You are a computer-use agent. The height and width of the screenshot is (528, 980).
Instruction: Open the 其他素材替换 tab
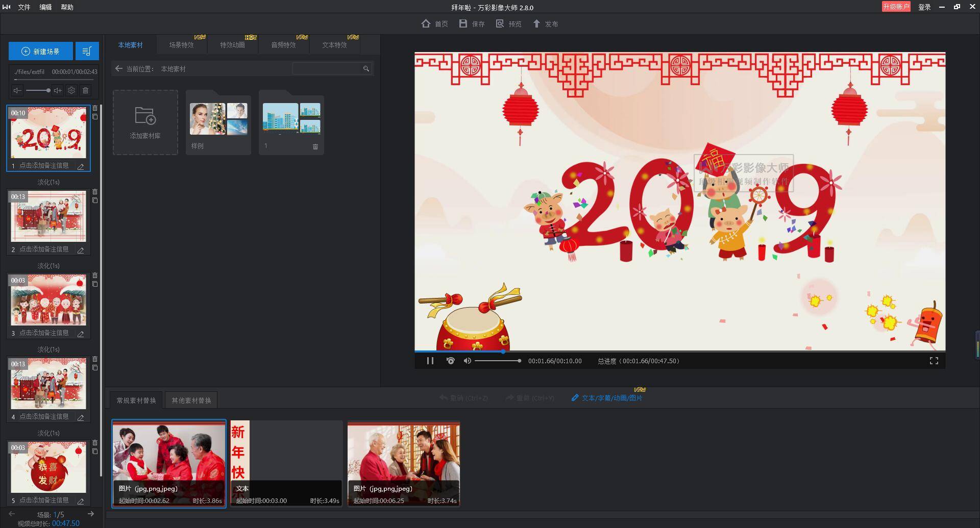[x=191, y=400]
